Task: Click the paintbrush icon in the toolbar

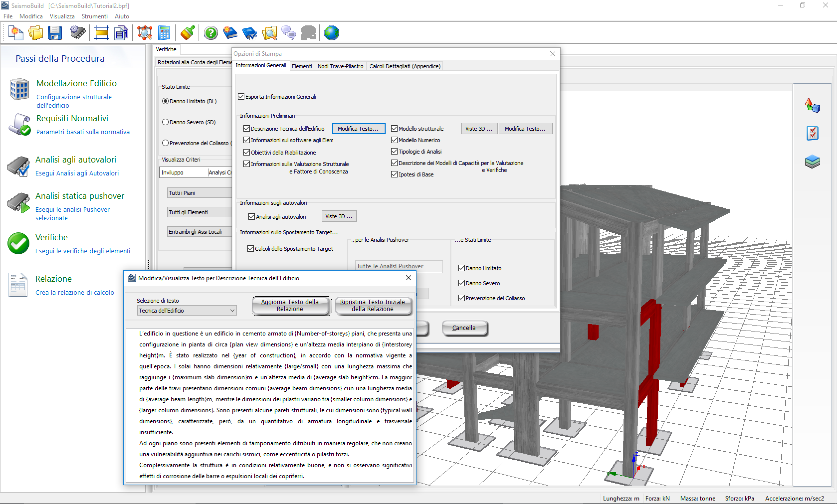Action: point(187,33)
